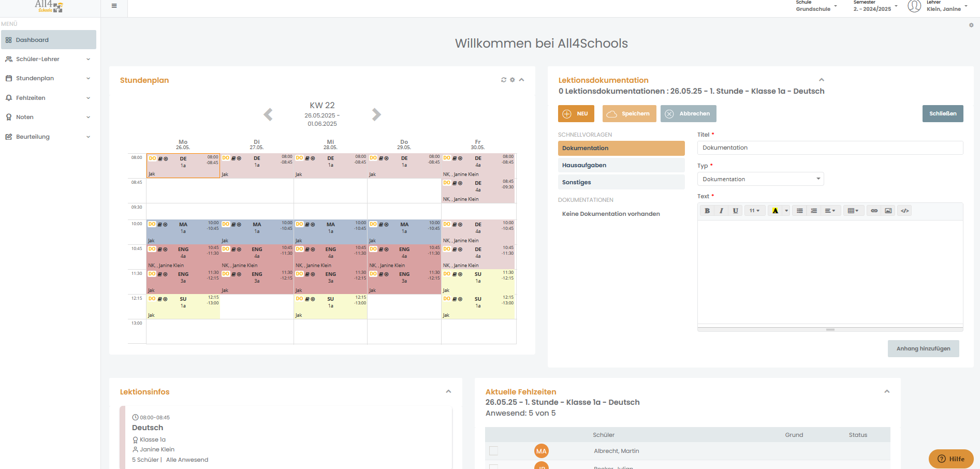Insert an image in the text editor
Screen dimensions: 980x469
888,211
